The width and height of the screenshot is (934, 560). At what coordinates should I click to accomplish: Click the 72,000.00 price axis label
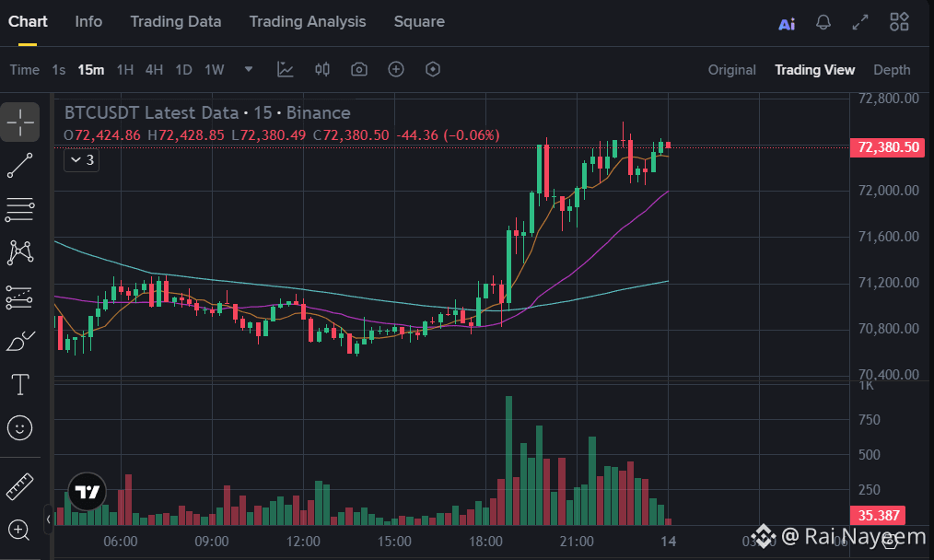(x=888, y=191)
